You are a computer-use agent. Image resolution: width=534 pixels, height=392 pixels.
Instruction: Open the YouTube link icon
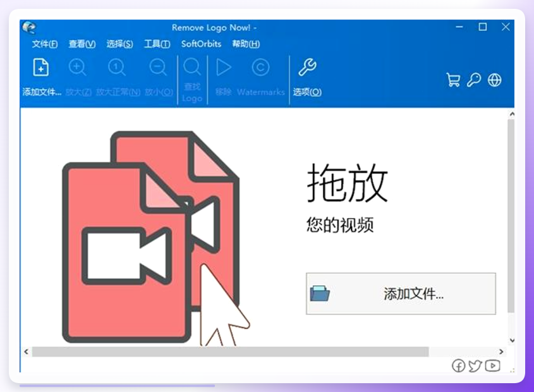(x=493, y=365)
